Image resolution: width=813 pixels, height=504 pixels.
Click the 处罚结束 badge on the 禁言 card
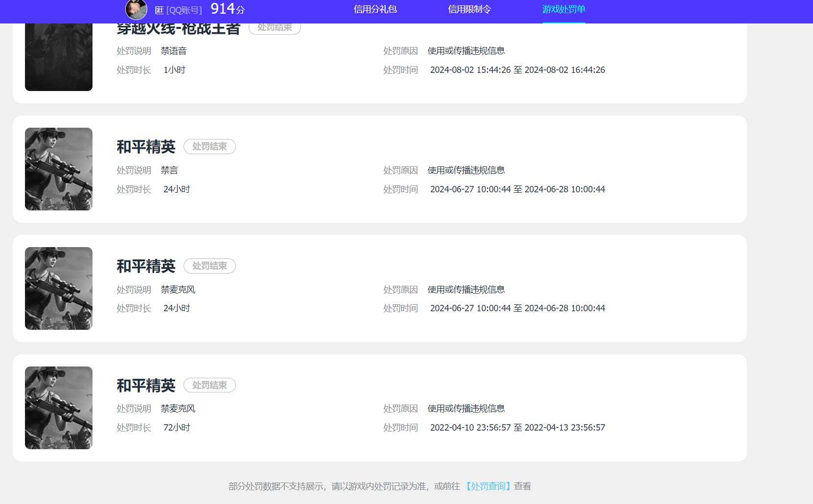(x=209, y=146)
